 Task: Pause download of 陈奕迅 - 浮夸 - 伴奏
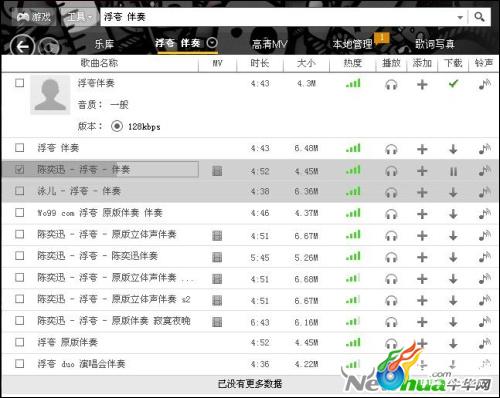click(x=453, y=171)
